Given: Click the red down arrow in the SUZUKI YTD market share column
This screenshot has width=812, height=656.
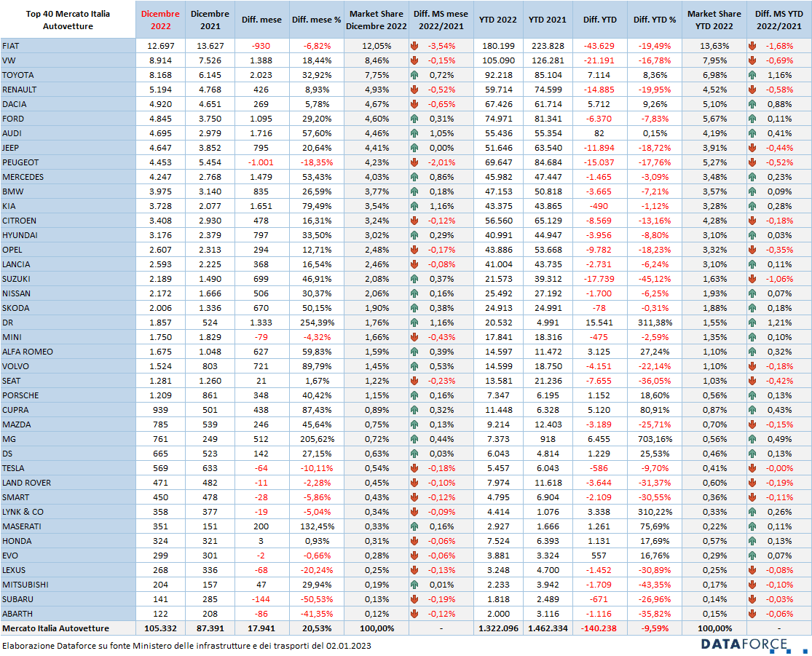Looking at the screenshot, I should point(752,279).
